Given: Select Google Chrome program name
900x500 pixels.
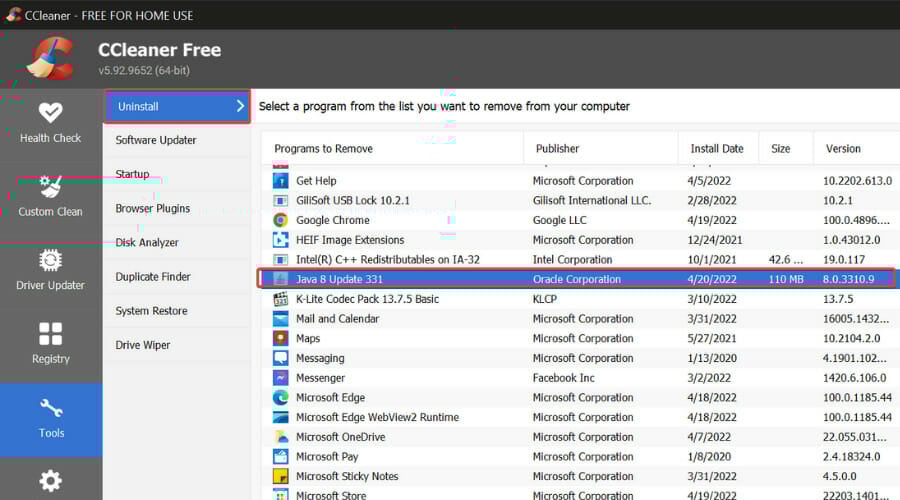Looking at the screenshot, I should click(333, 220).
